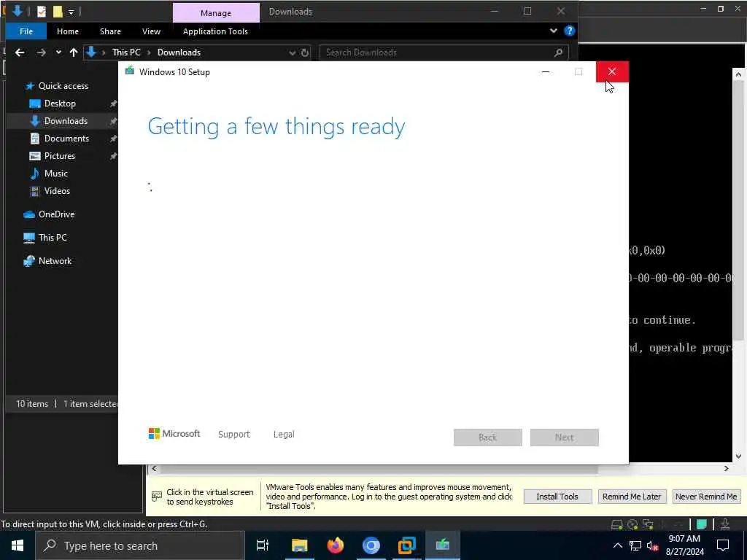747x560 pixels.
Task: Click the Support link in Windows 10 Setup
Action: pyautogui.click(x=234, y=435)
